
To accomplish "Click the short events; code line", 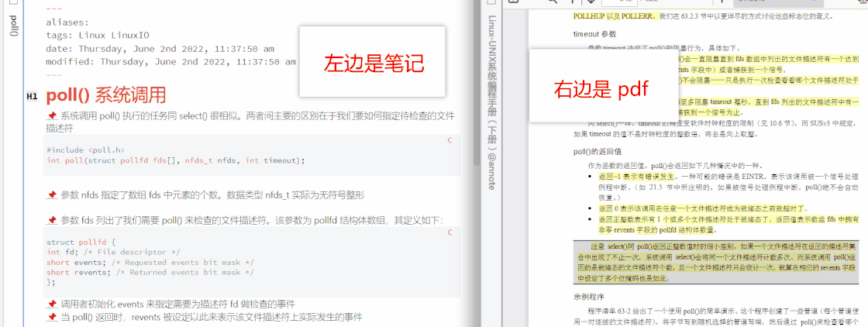I will (x=150, y=262).
